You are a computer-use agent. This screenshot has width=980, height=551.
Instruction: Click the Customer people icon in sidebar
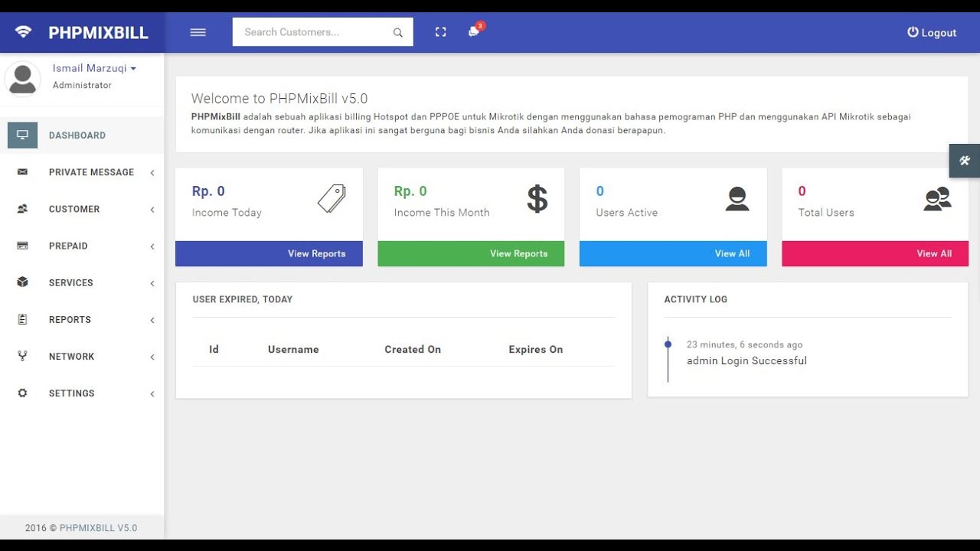tap(22, 209)
